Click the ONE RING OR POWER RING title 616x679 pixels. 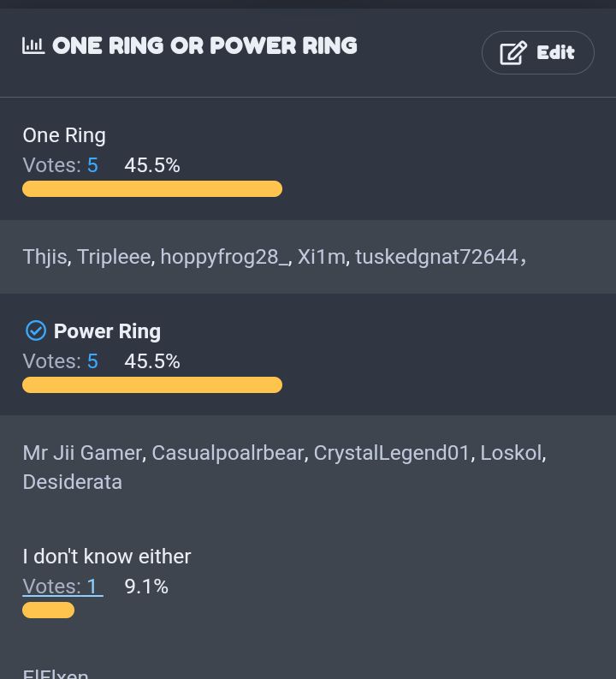click(x=204, y=46)
